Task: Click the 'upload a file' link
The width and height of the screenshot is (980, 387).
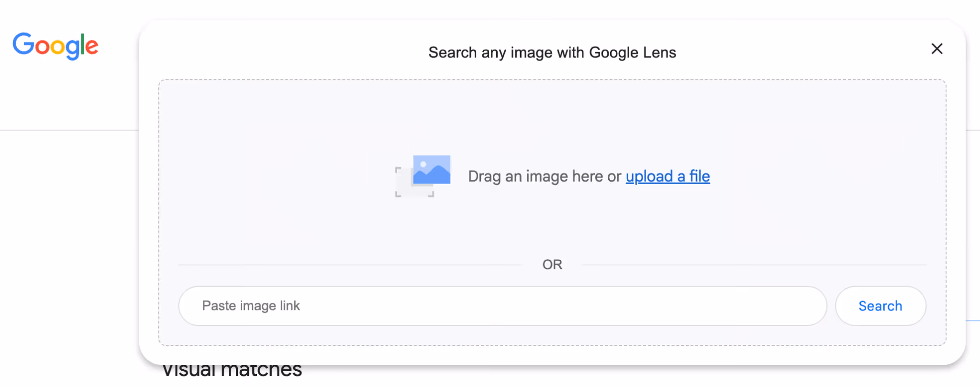Action: click(668, 177)
